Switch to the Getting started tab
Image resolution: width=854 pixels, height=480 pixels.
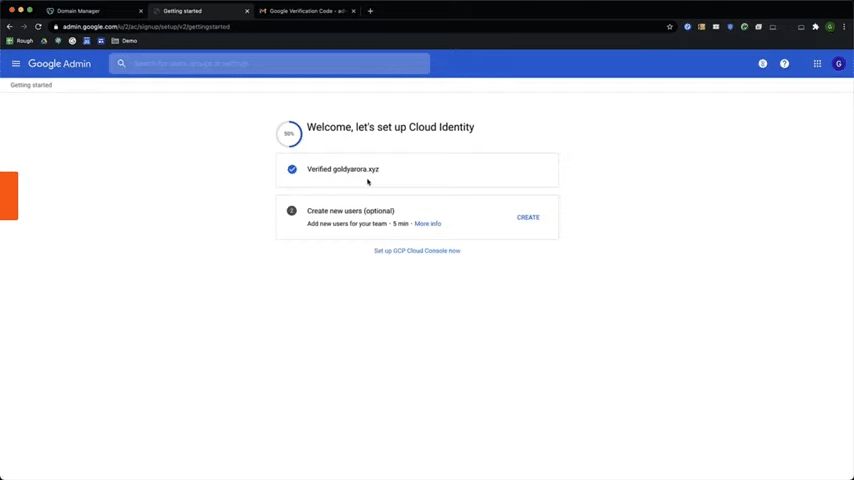(x=199, y=11)
